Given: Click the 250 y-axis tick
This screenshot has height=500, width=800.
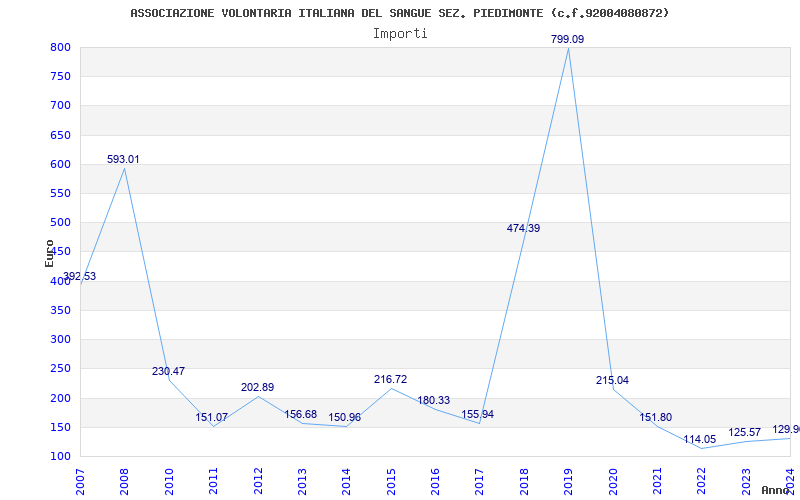Looking at the screenshot, I should pos(60,368).
